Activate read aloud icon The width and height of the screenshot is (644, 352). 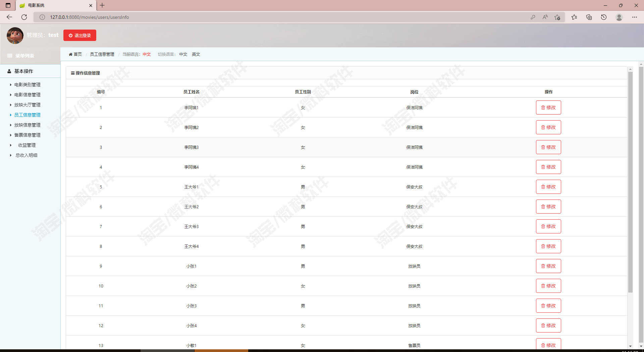(545, 17)
